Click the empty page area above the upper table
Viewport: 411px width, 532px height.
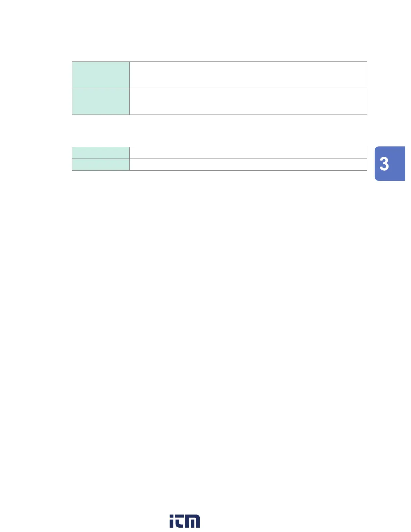[x=218, y=34]
